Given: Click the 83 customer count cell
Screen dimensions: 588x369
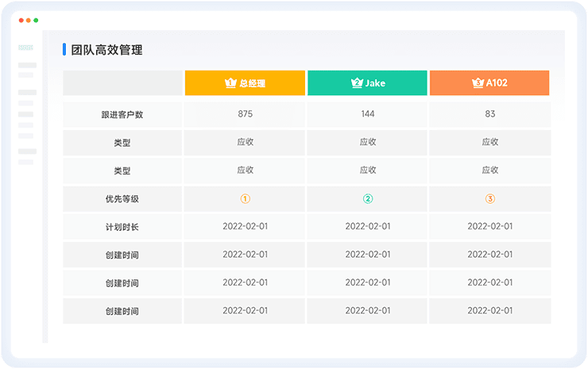Looking at the screenshot, I should coord(489,114).
